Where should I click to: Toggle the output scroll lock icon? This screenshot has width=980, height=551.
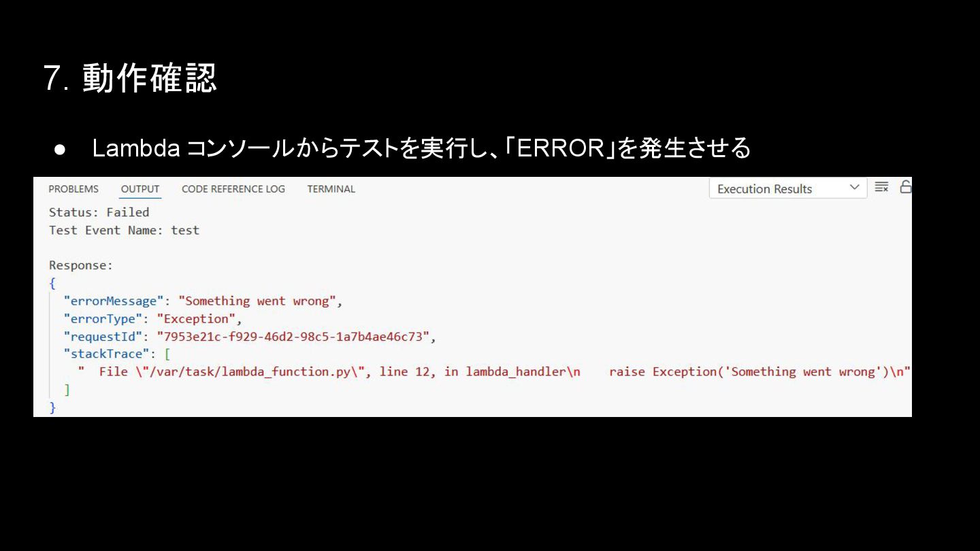tap(906, 187)
